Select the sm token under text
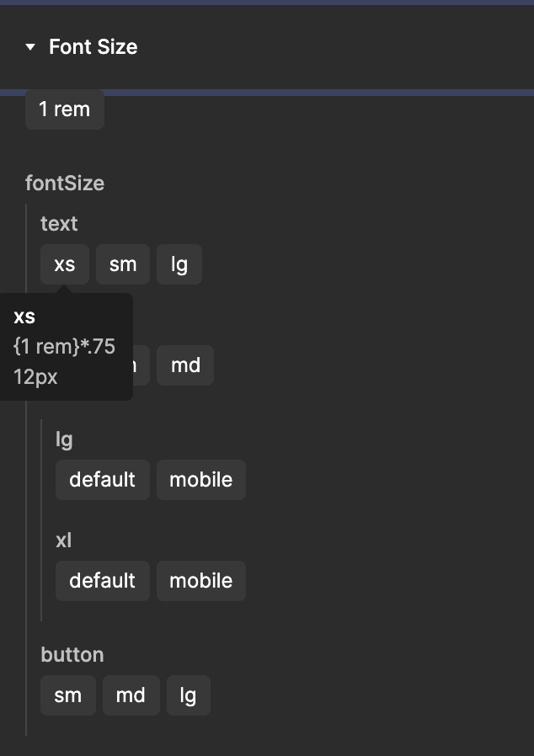Viewport: 534px width, 756px height. pos(122,264)
